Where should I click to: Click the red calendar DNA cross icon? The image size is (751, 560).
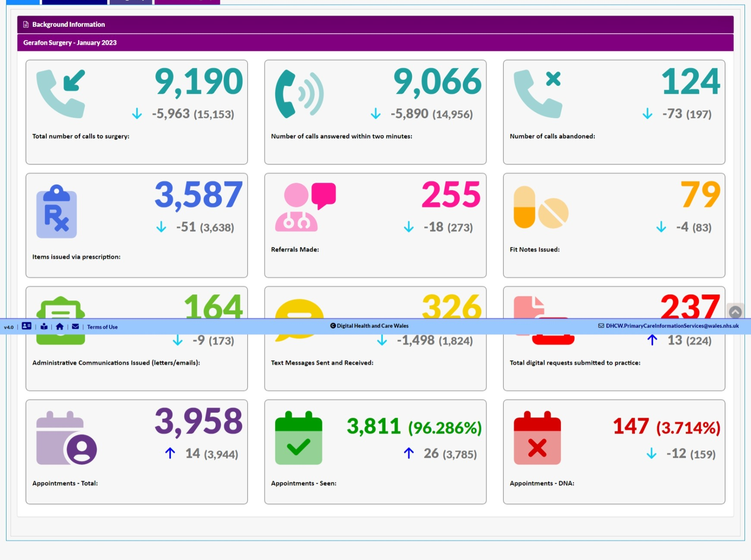tap(537, 438)
